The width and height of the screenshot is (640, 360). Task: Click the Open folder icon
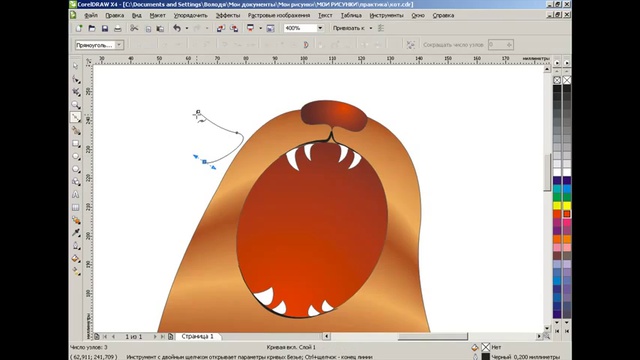click(x=92, y=28)
